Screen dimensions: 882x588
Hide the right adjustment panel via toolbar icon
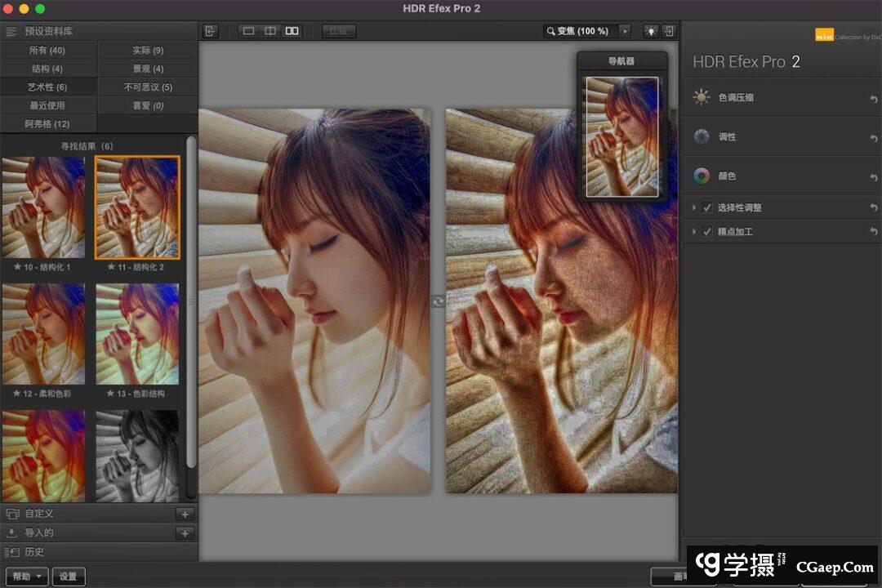pos(669,31)
